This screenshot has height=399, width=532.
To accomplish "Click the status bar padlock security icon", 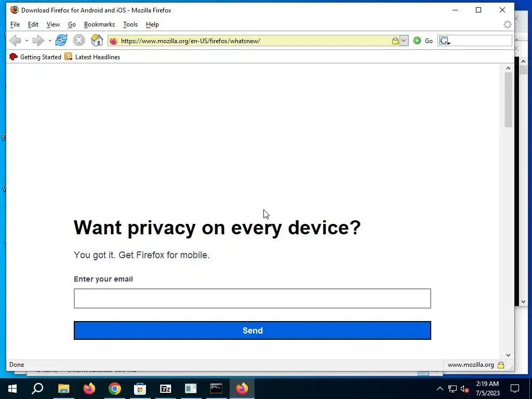I will point(501,365).
